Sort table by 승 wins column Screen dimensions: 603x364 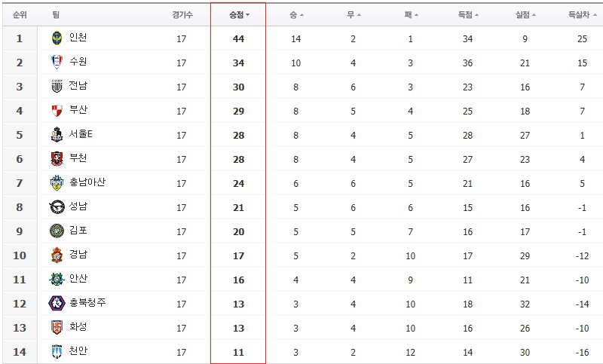pyautogui.click(x=296, y=15)
